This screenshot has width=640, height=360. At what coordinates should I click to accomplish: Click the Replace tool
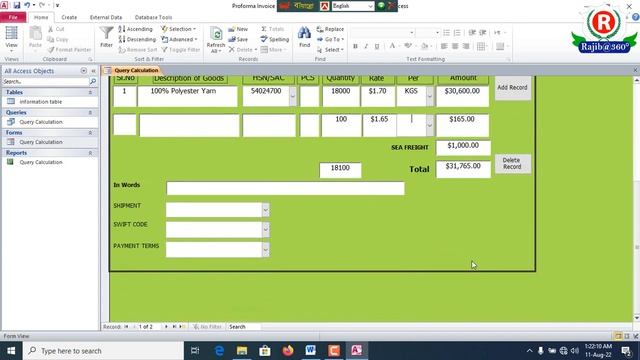point(330,29)
